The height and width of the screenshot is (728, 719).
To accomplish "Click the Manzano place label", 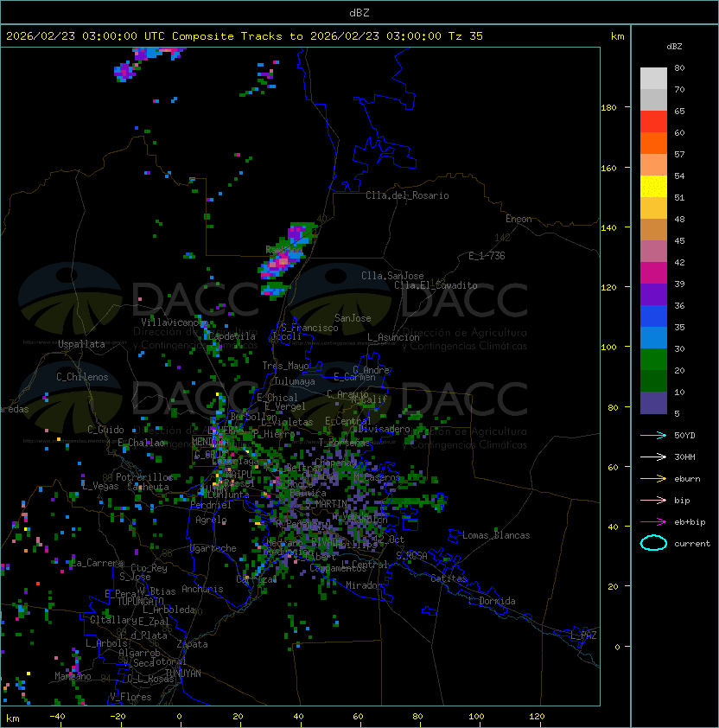I will 73,676.
